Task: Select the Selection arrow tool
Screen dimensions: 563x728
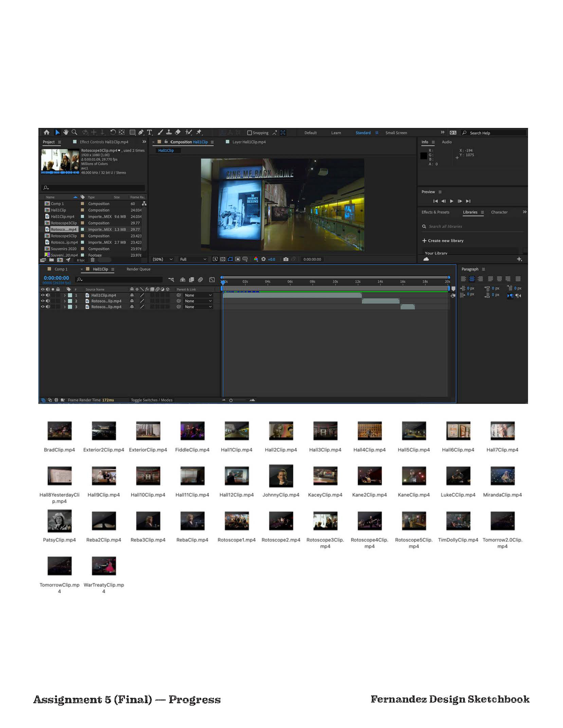Action: click(57, 132)
